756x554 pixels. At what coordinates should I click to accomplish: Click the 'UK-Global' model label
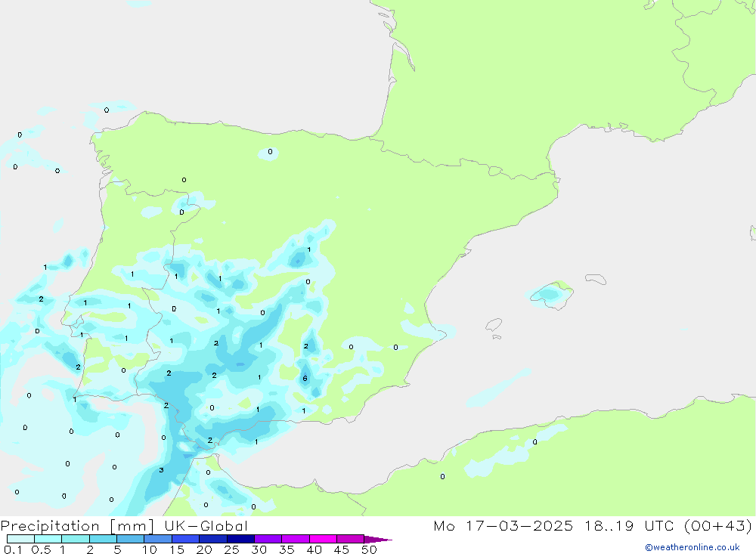click(206, 526)
